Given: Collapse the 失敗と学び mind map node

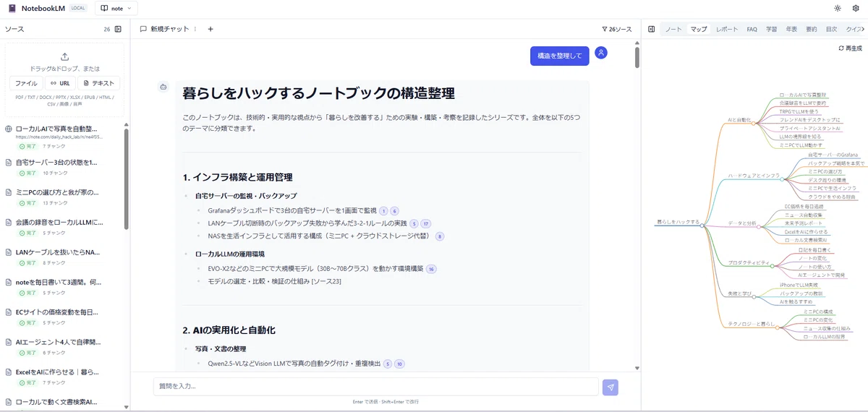Looking at the screenshot, I should [755, 296].
